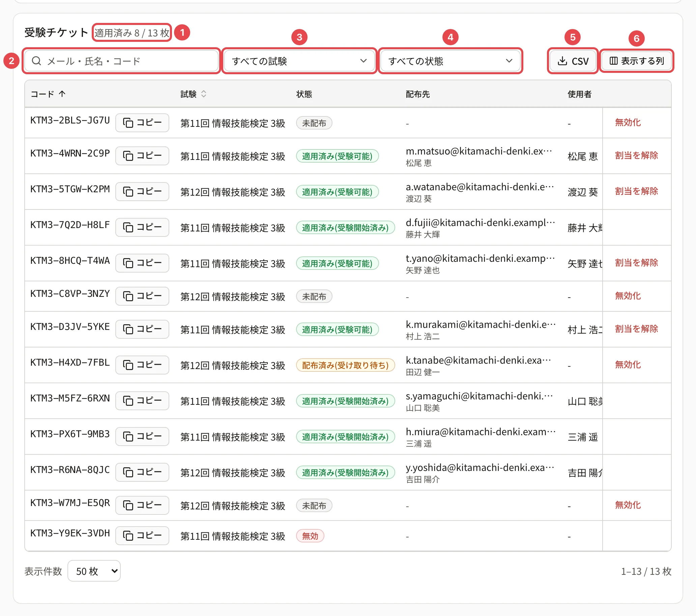696x616 pixels.
Task: Copy code KTM3-H4XD-7FBL
Action: pos(142,365)
